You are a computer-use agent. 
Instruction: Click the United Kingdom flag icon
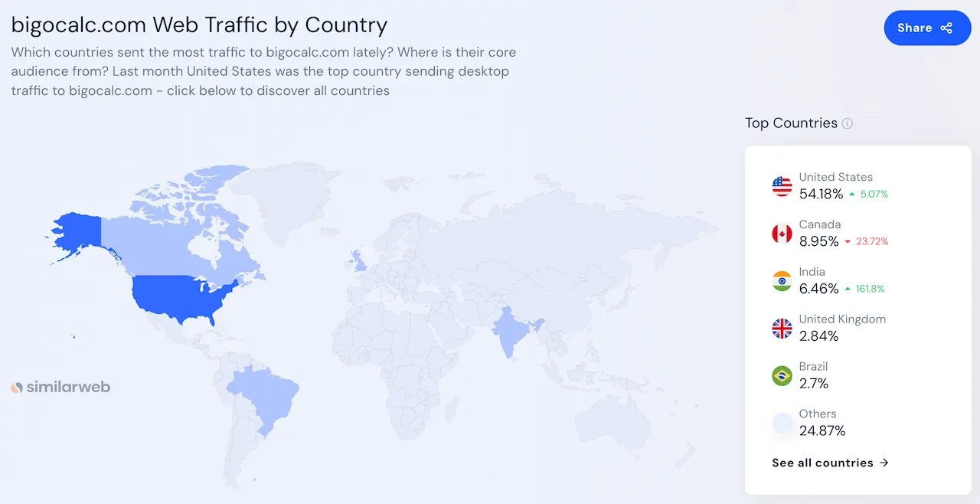click(782, 329)
